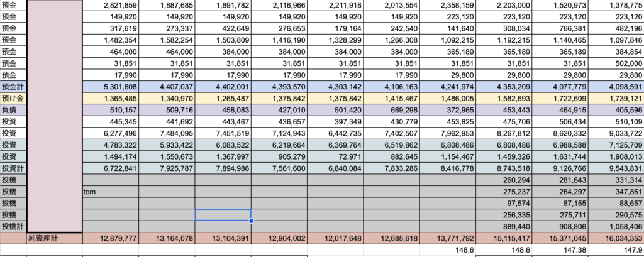Select the yellow cell with 1,365,485
This screenshot has width=644, height=257.
[110, 99]
